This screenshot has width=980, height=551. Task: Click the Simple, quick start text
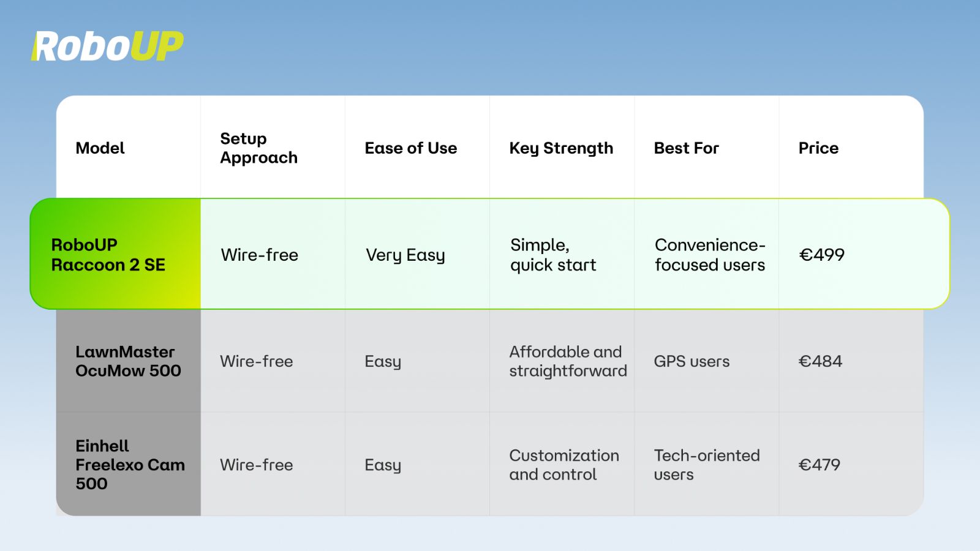553,255
